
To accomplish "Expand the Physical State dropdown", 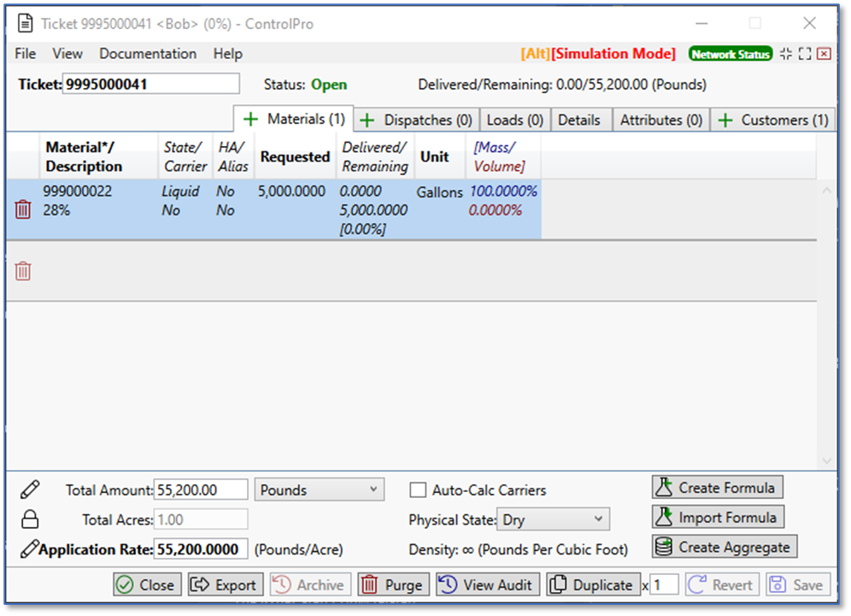I will point(553,519).
